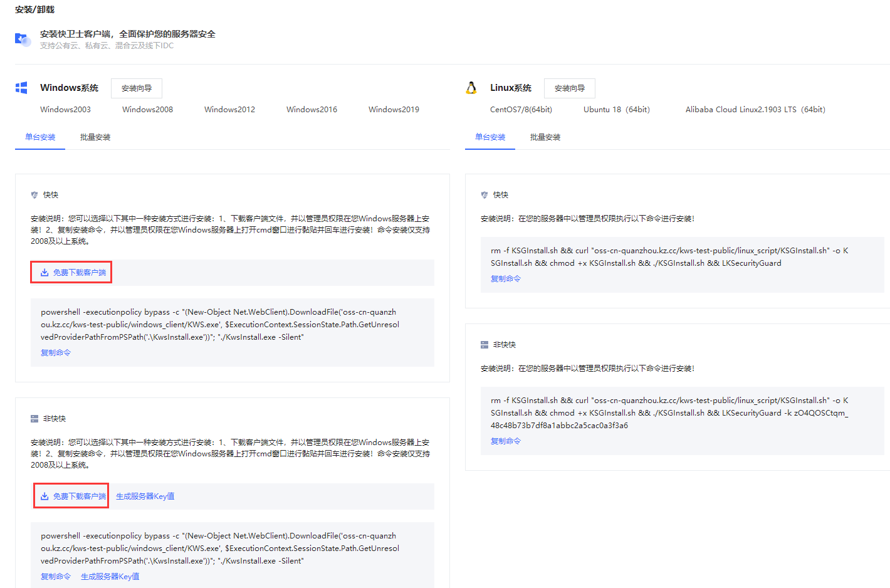Open 安装向导 for Linux系统
Image resolution: width=890 pixels, height=588 pixels.
(569, 88)
